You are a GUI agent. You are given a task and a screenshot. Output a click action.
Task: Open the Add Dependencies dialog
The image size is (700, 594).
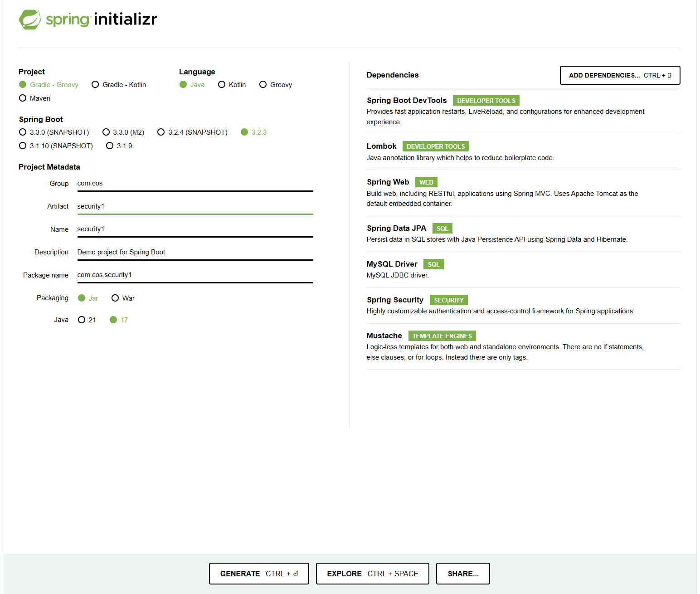(x=620, y=75)
